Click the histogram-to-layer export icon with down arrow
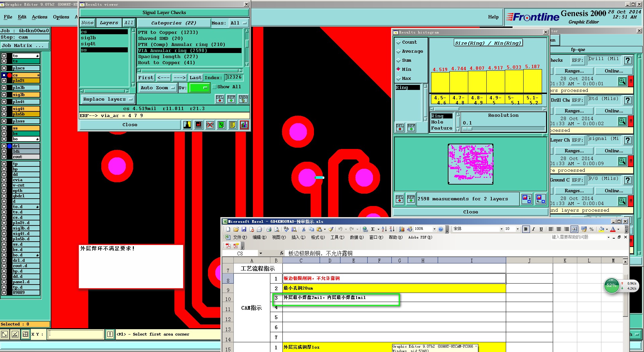The image size is (644, 352). (527, 199)
